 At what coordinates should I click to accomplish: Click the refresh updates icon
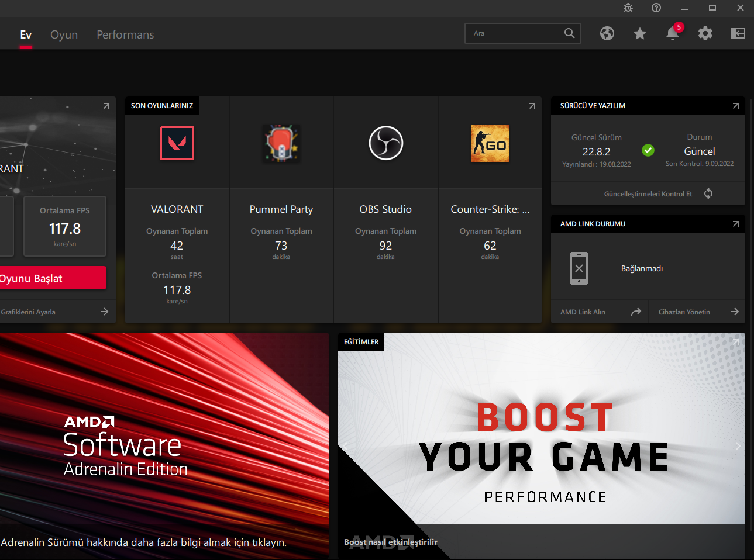(708, 193)
